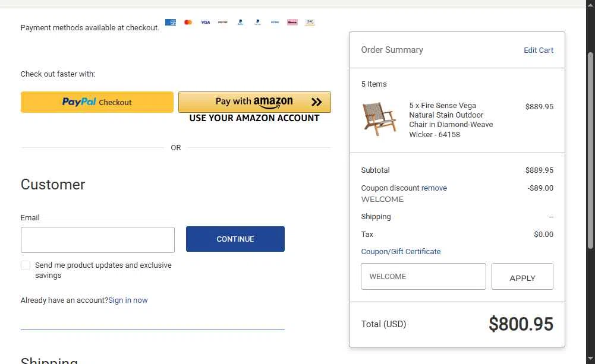Click the page's vertical scrollbar thumb
Screen dimensions: 595x364
590,151
